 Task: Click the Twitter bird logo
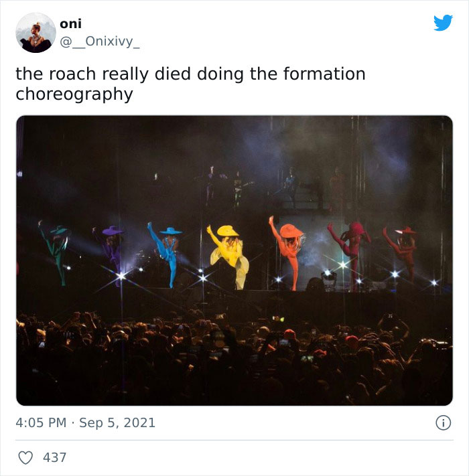443,23
